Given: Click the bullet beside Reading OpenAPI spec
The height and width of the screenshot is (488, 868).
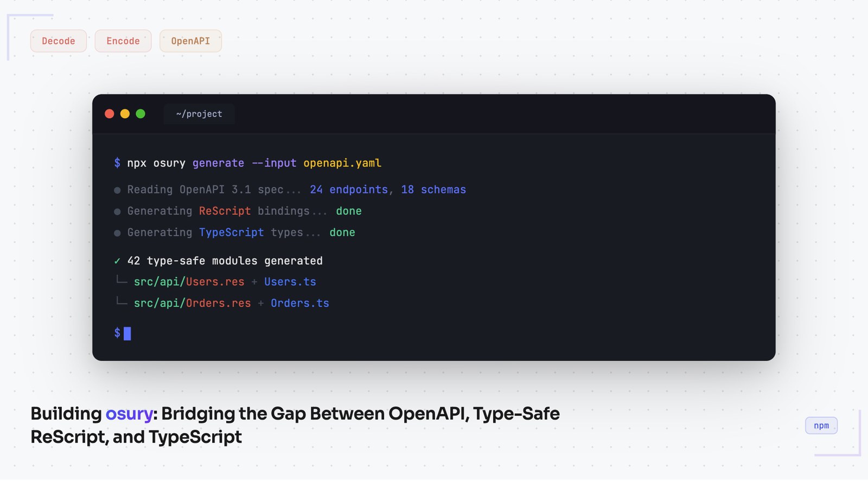Looking at the screenshot, I should [117, 190].
